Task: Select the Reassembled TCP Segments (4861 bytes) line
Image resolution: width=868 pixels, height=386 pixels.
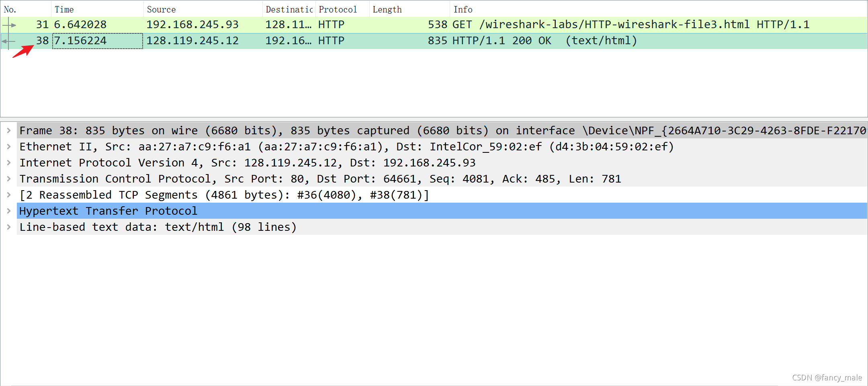Action: [x=442, y=195]
